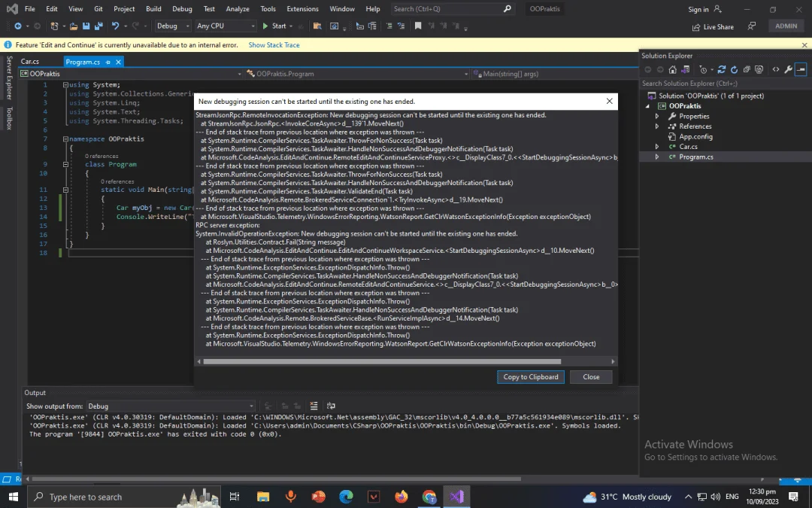Click the Collapse All icon in Solution Explorer
The height and width of the screenshot is (508, 812).
click(747, 69)
